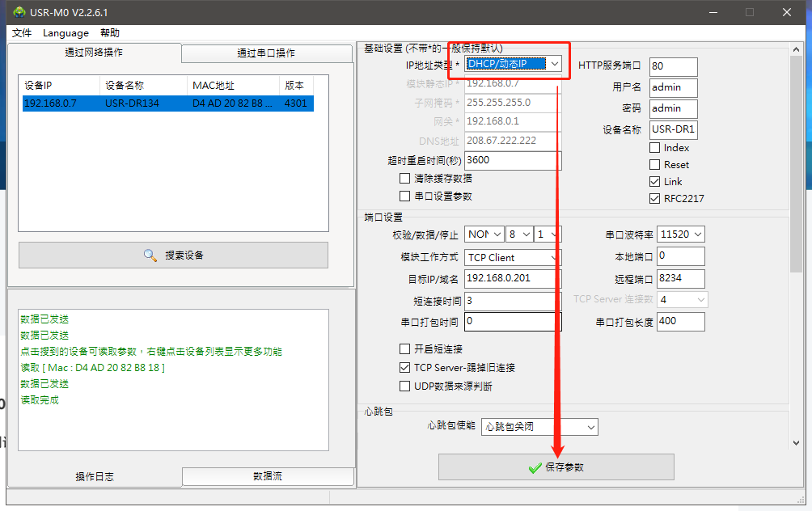
Task: Click the HTTP服务端口 input field
Action: (x=673, y=66)
